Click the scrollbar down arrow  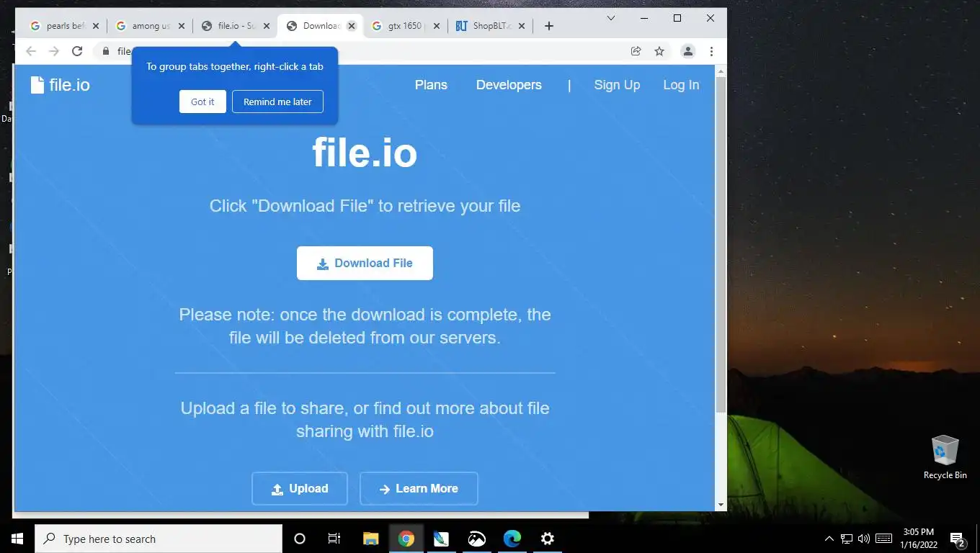pyautogui.click(x=721, y=505)
